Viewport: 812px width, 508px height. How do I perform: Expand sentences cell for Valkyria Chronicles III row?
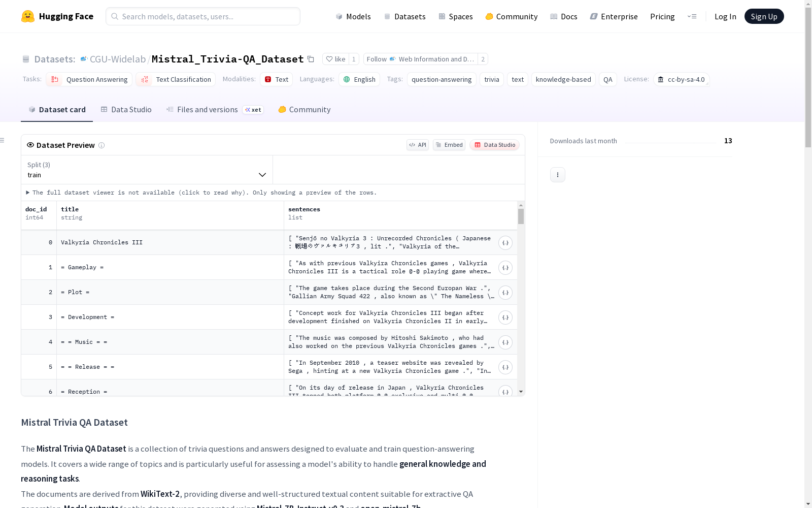point(505,243)
